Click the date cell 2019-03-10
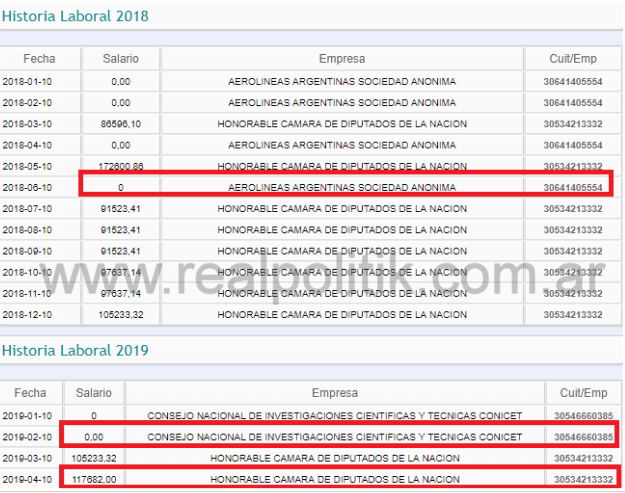 pos(27,458)
